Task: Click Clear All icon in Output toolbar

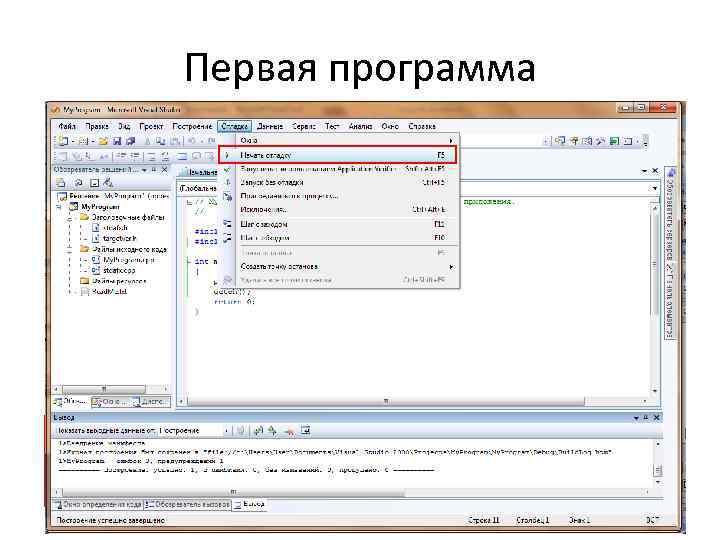Action: pos(289,431)
